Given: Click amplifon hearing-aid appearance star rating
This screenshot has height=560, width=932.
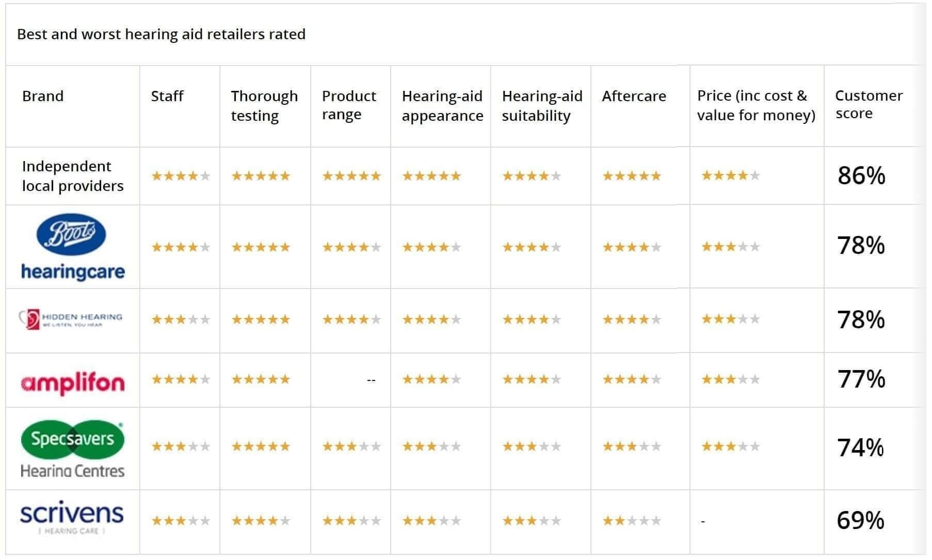Looking at the screenshot, I should tap(431, 380).
